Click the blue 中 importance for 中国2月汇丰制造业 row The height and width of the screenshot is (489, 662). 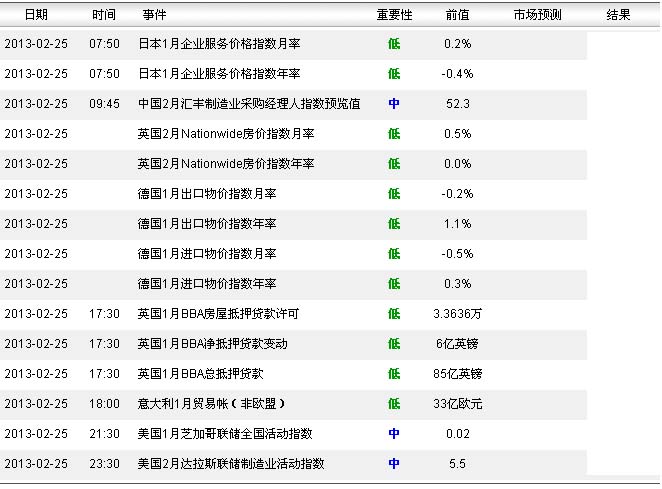pyautogui.click(x=394, y=104)
